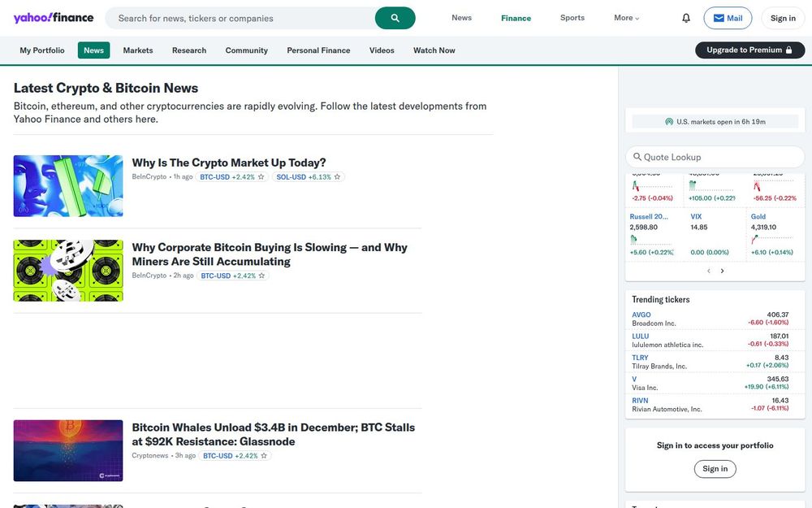
Task: Click the Trending tickers heading
Action: click(661, 299)
